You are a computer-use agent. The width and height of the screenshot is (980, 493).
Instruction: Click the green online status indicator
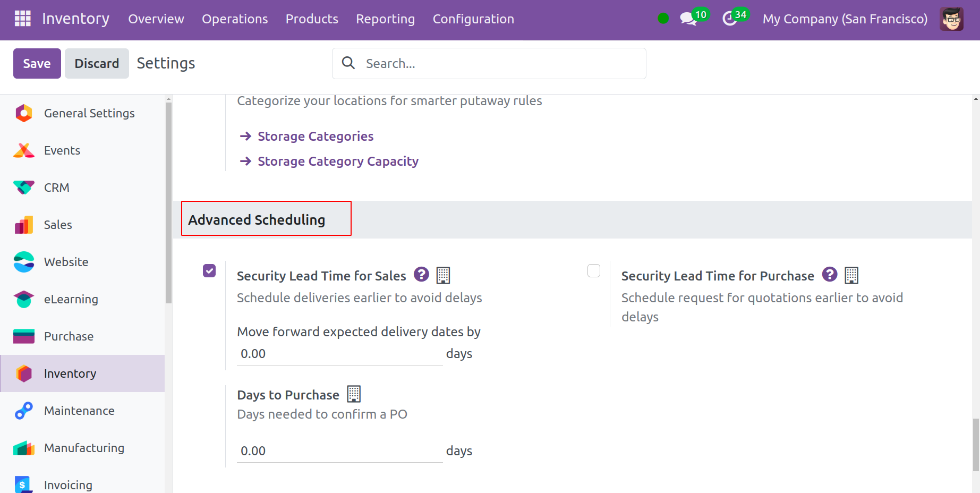[x=663, y=19]
